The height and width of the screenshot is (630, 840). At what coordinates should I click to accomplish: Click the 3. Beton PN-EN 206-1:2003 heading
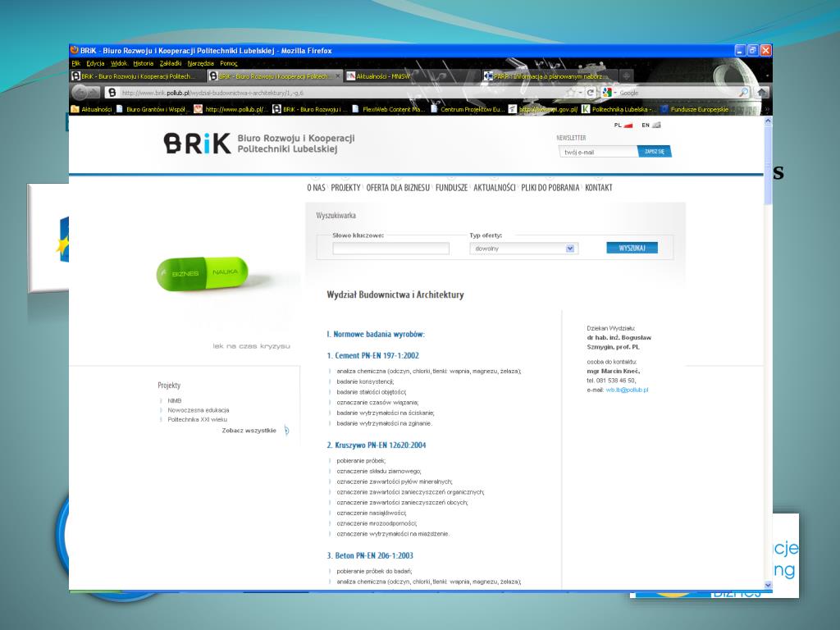click(370, 555)
